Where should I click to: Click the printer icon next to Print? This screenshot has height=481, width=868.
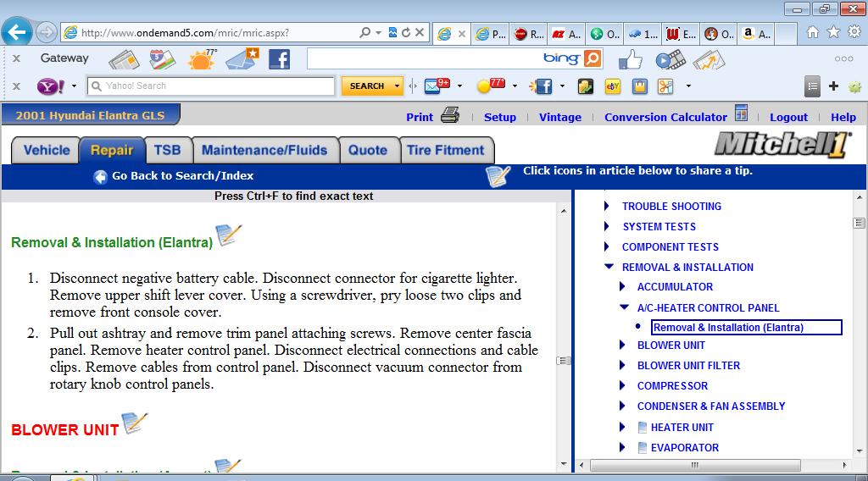click(450, 115)
